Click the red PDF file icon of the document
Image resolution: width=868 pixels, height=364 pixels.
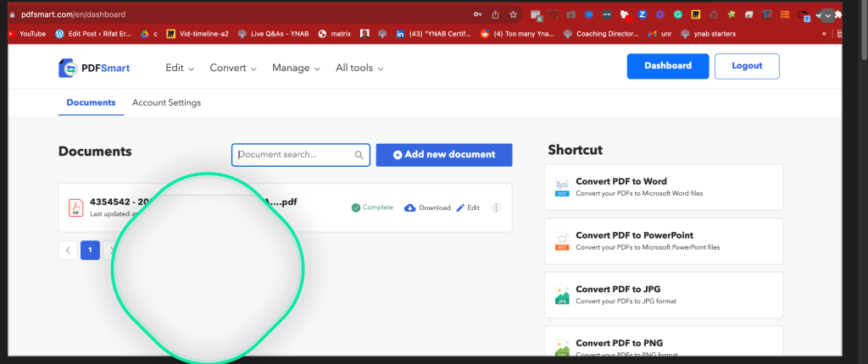(x=75, y=207)
